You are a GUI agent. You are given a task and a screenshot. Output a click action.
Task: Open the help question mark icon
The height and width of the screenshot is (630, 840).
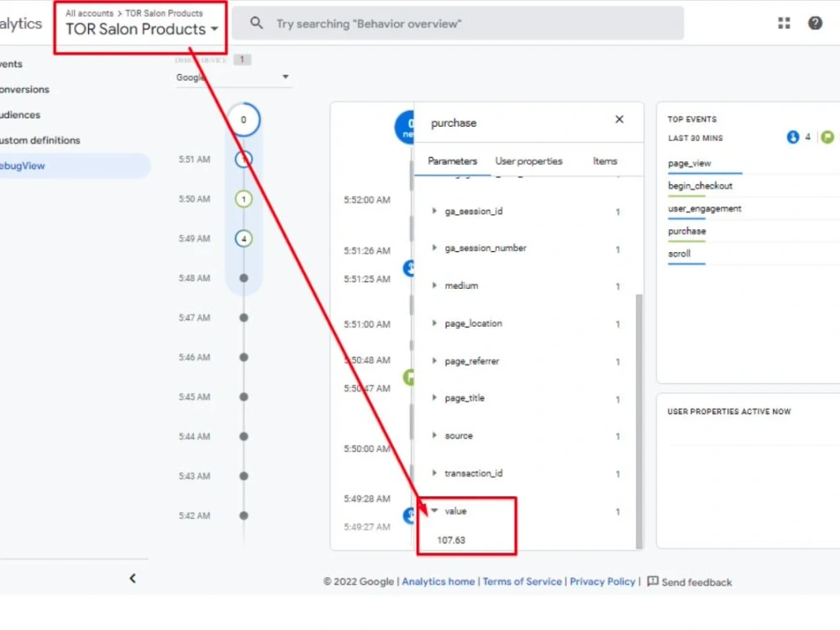815,23
